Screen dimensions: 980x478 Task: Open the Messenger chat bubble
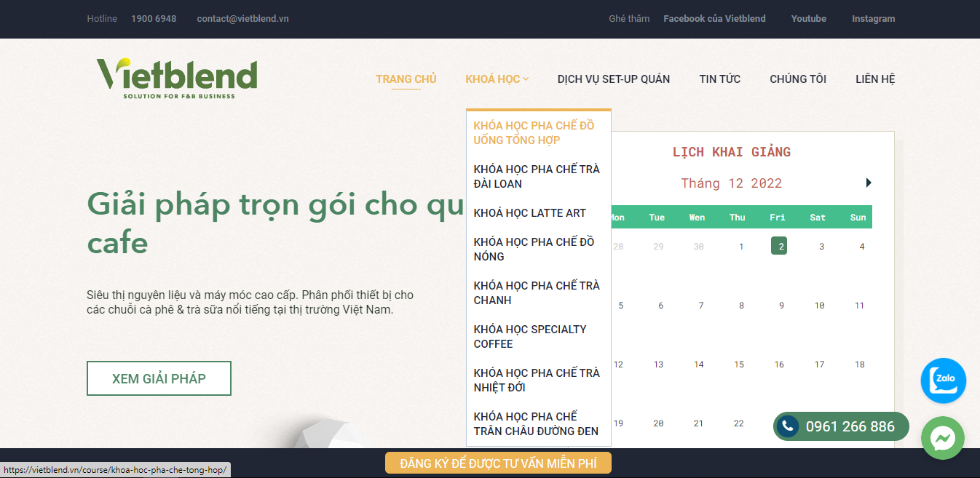[x=943, y=438]
